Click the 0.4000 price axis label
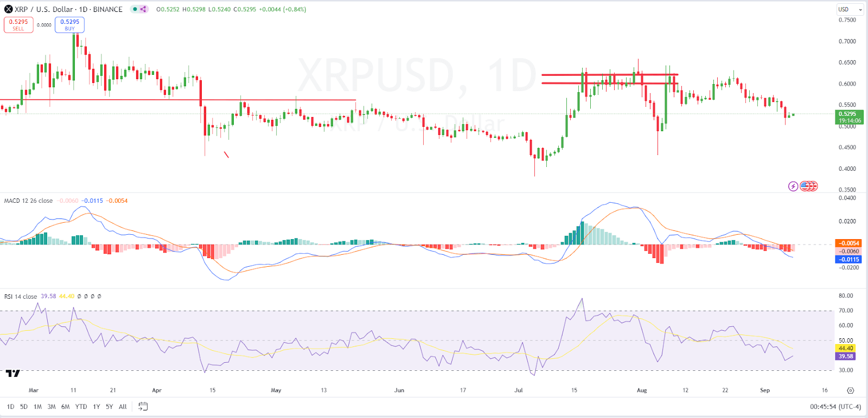This screenshot has height=418, width=868. pyautogui.click(x=847, y=169)
